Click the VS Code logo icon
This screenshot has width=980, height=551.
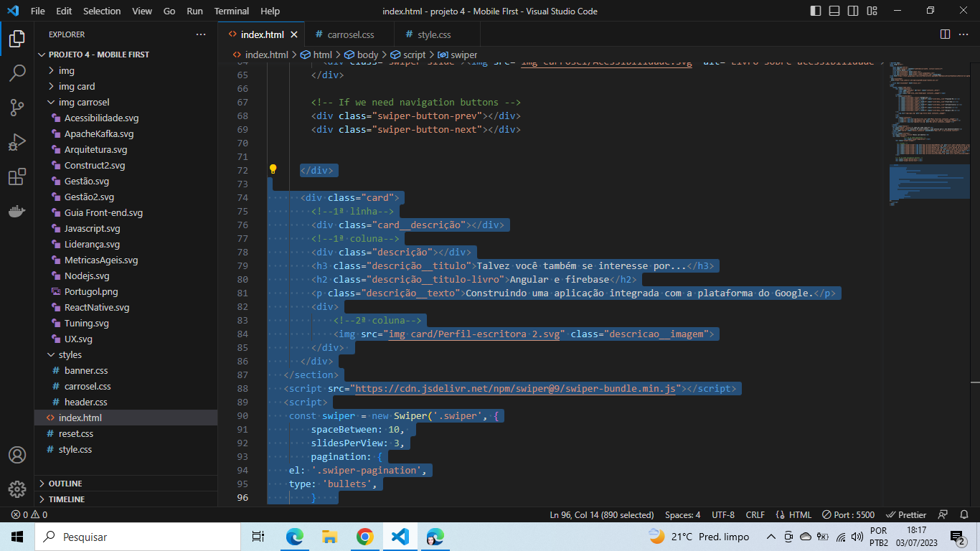(x=12, y=11)
